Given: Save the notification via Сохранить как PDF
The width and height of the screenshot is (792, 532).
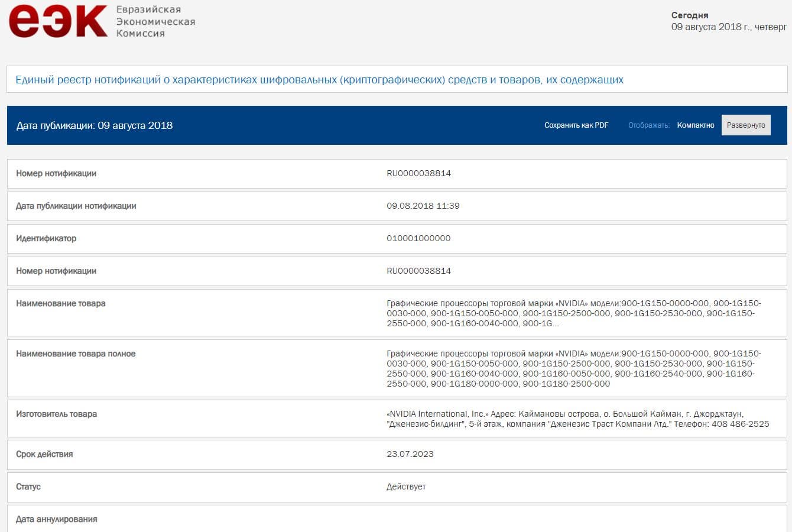Looking at the screenshot, I should tap(576, 125).
